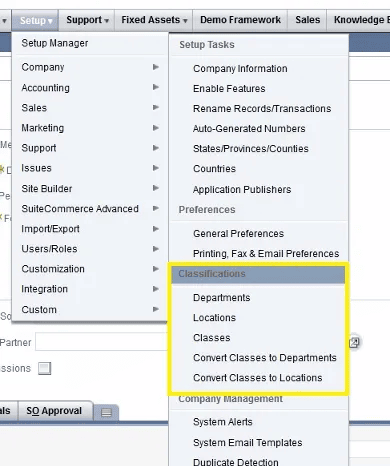Select Convert Classes to Locations
The height and width of the screenshot is (466, 390).
[x=258, y=378]
